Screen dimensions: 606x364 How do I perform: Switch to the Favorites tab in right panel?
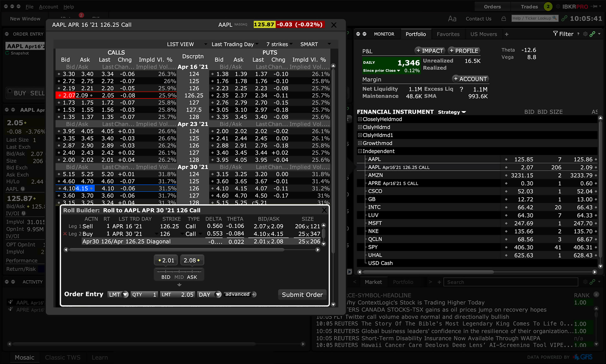click(x=448, y=34)
